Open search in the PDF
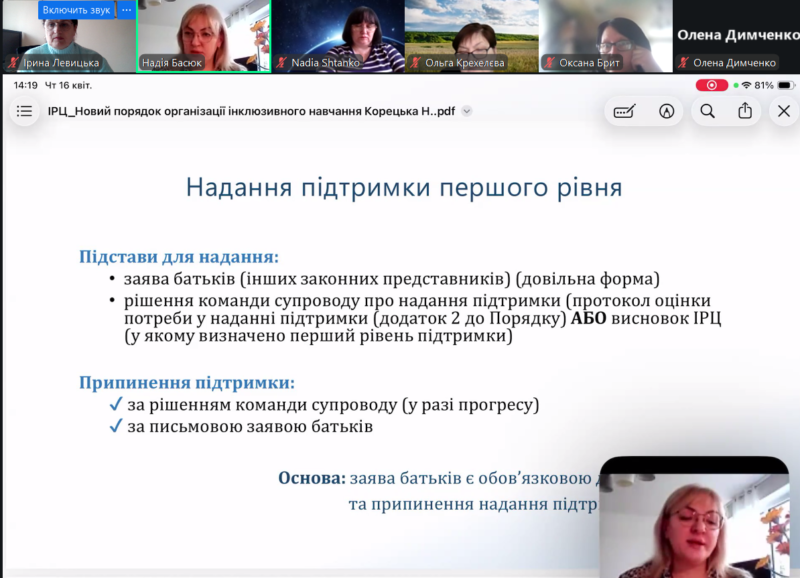Screen dimensions: 800x578 click(707, 111)
